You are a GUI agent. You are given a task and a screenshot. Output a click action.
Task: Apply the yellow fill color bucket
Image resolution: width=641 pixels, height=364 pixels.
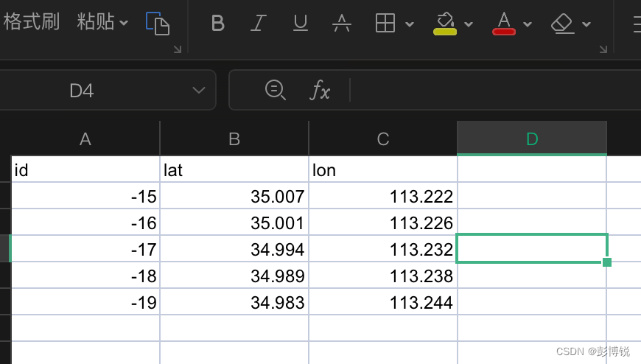[445, 24]
